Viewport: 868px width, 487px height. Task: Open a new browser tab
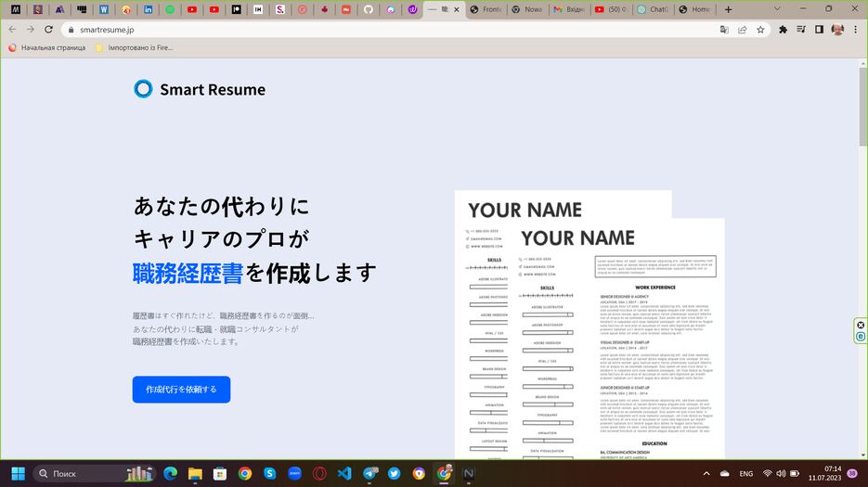point(728,9)
